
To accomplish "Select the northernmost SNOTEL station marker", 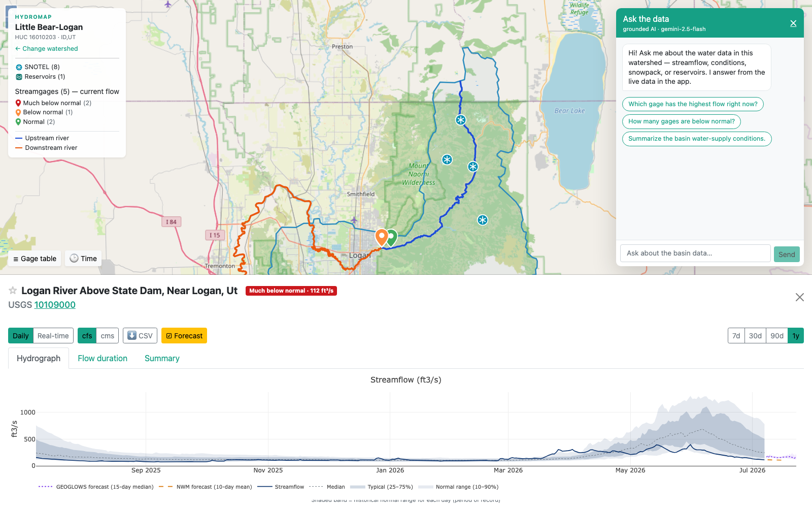I will click(x=460, y=120).
